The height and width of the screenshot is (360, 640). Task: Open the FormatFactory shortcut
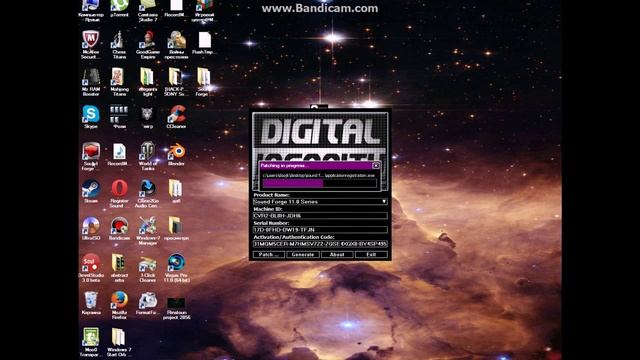coord(148,302)
